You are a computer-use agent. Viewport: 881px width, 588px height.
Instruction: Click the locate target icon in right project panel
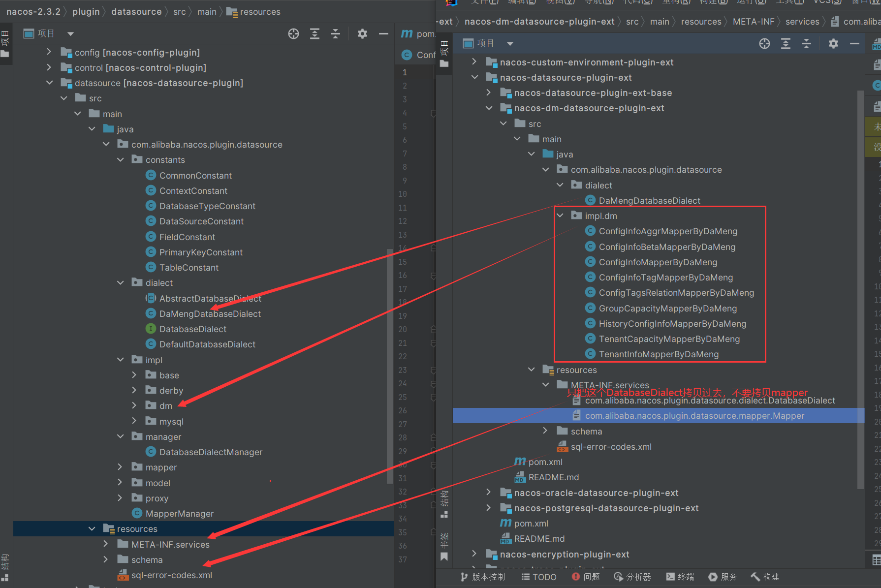[764, 43]
